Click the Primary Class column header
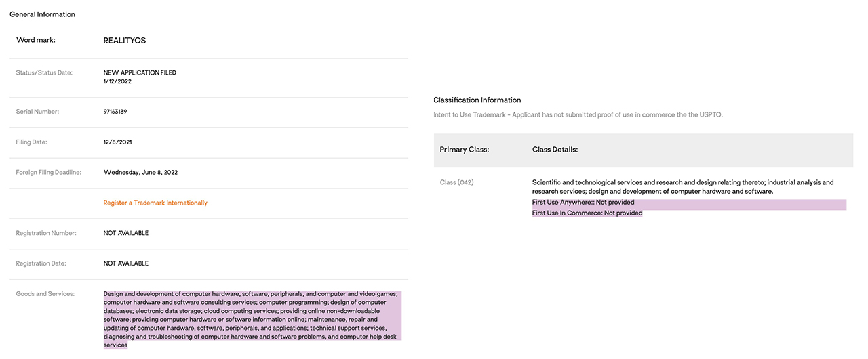 tap(464, 150)
